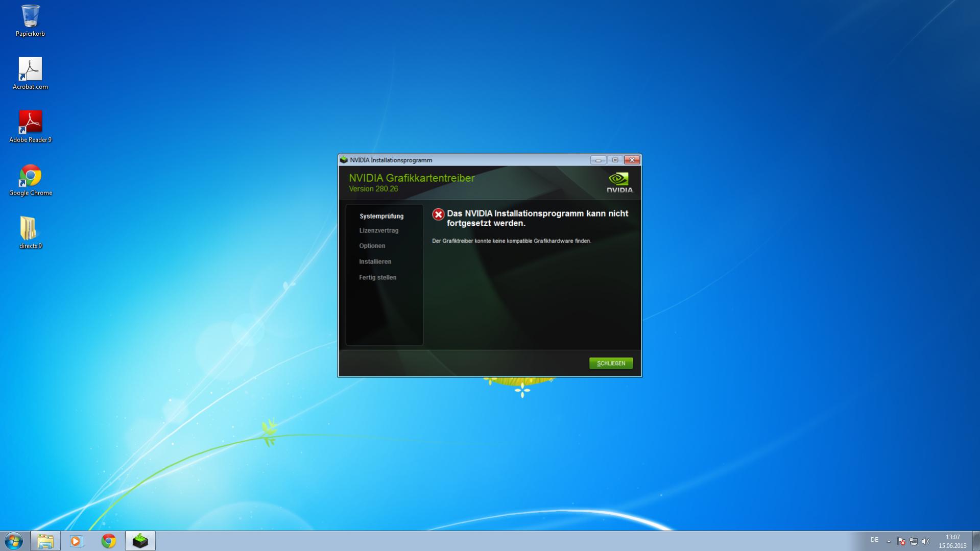
Task: Open the network tray icon
Action: click(x=913, y=541)
